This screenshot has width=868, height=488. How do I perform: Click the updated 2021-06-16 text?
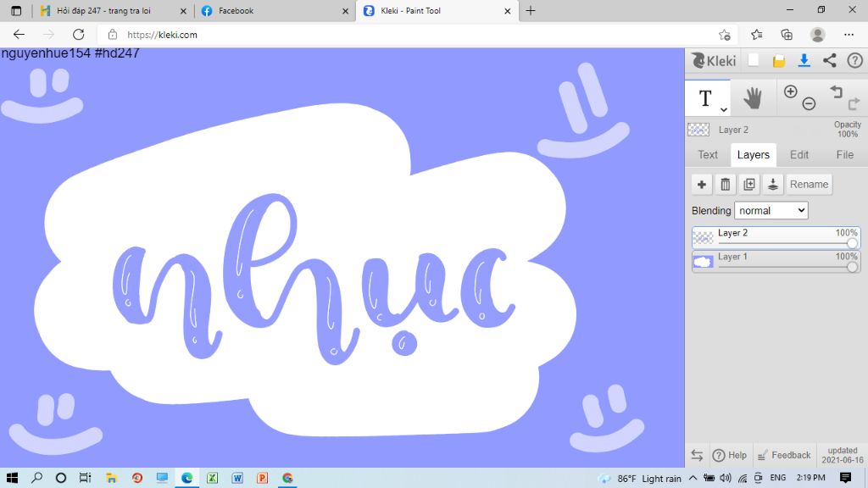tap(842, 455)
